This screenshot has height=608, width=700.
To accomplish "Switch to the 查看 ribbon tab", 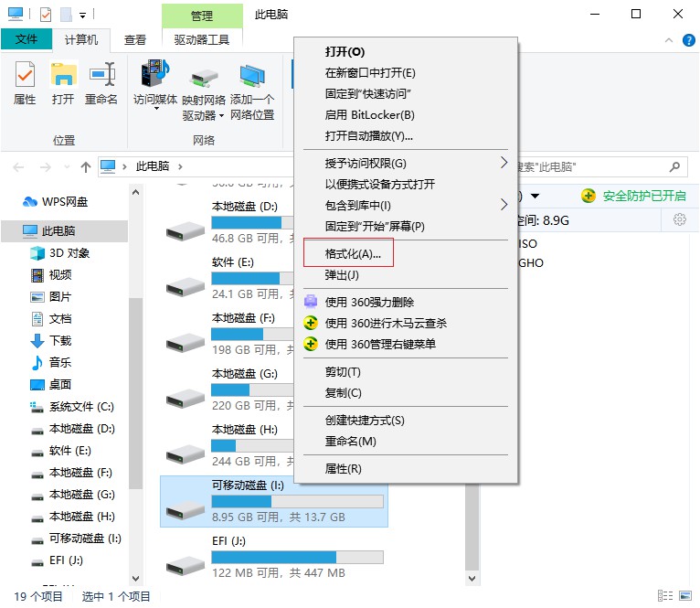I will [135, 39].
